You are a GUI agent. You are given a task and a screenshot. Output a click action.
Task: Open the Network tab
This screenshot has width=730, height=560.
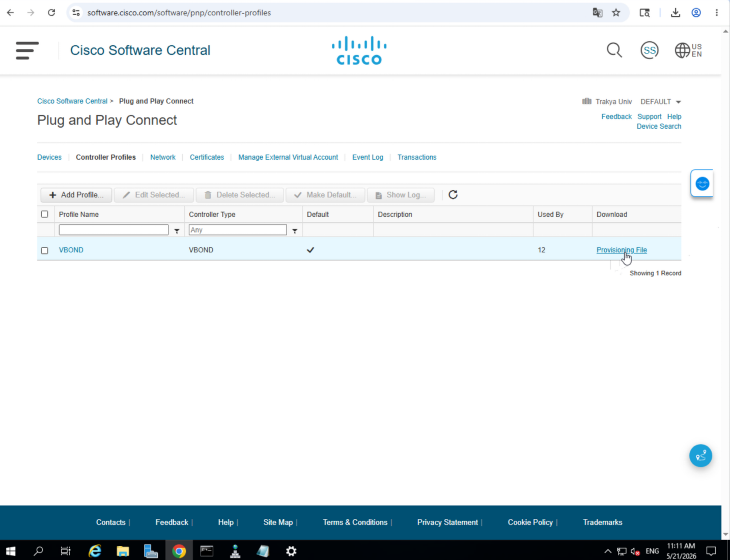[x=163, y=157]
